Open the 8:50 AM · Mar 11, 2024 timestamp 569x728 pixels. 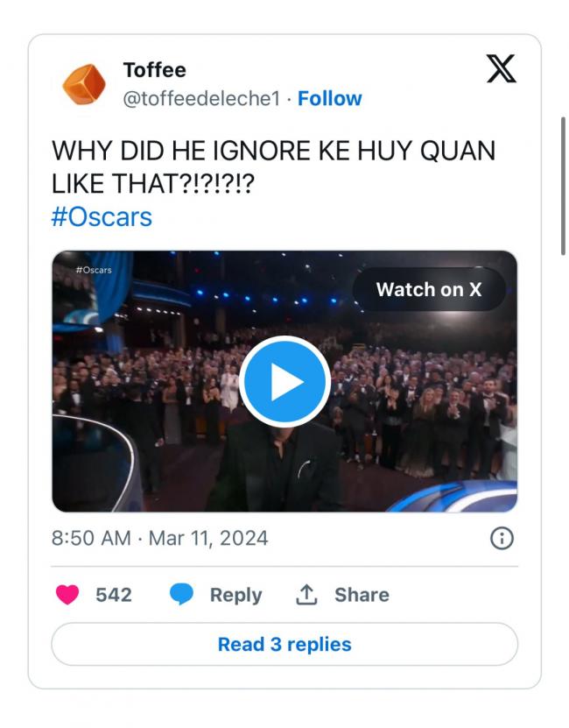(160, 538)
